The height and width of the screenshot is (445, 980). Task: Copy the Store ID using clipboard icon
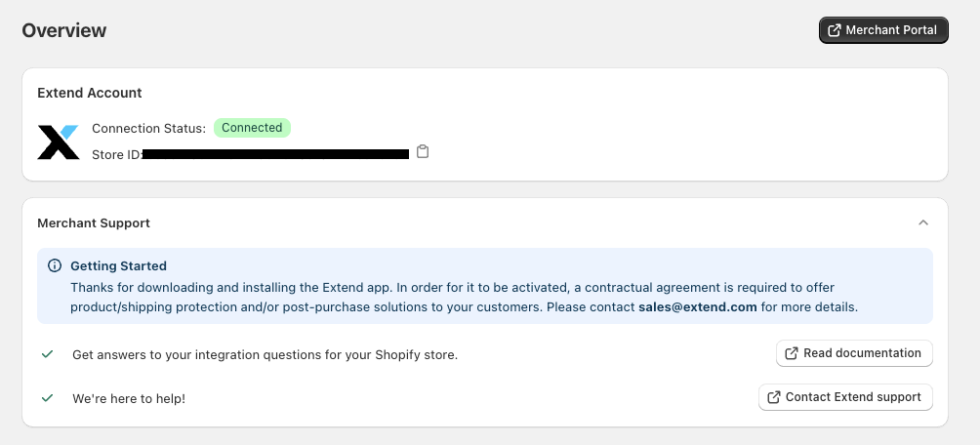click(423, 152)
